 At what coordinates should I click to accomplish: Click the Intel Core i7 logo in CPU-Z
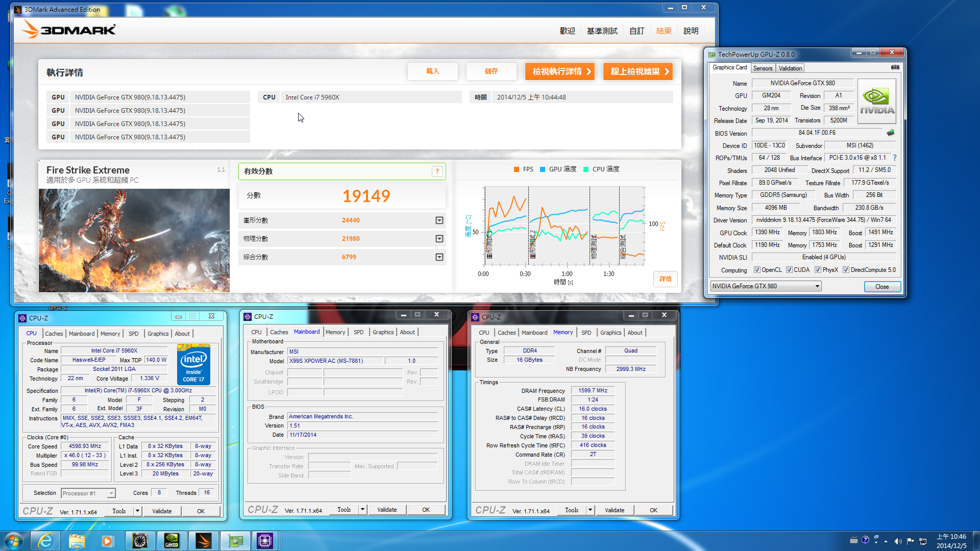193,364
